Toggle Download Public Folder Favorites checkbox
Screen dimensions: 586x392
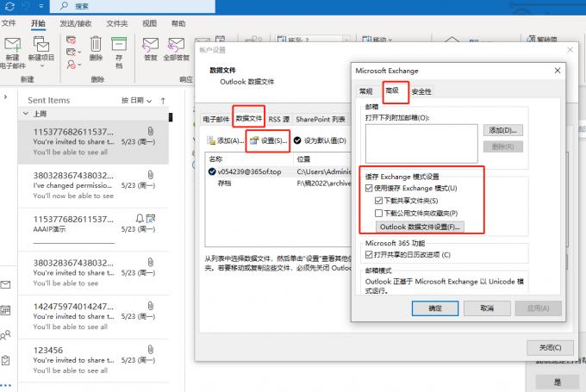pos(378,213)
